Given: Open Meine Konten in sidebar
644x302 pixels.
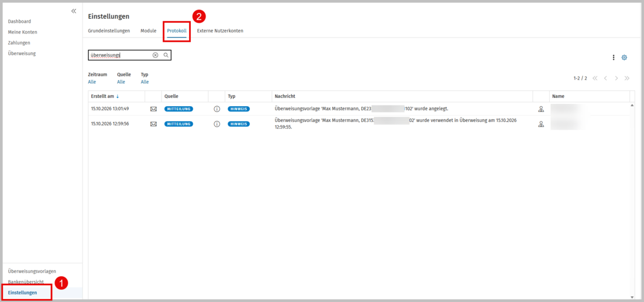Looking at the screenshot, I should tap(23, 32).
